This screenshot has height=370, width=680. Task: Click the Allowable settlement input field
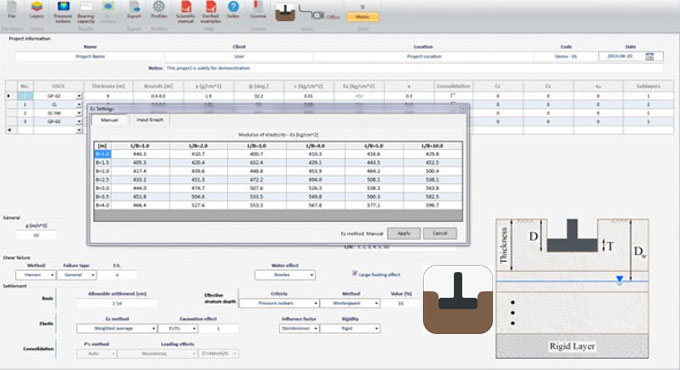tap(117, 303)
